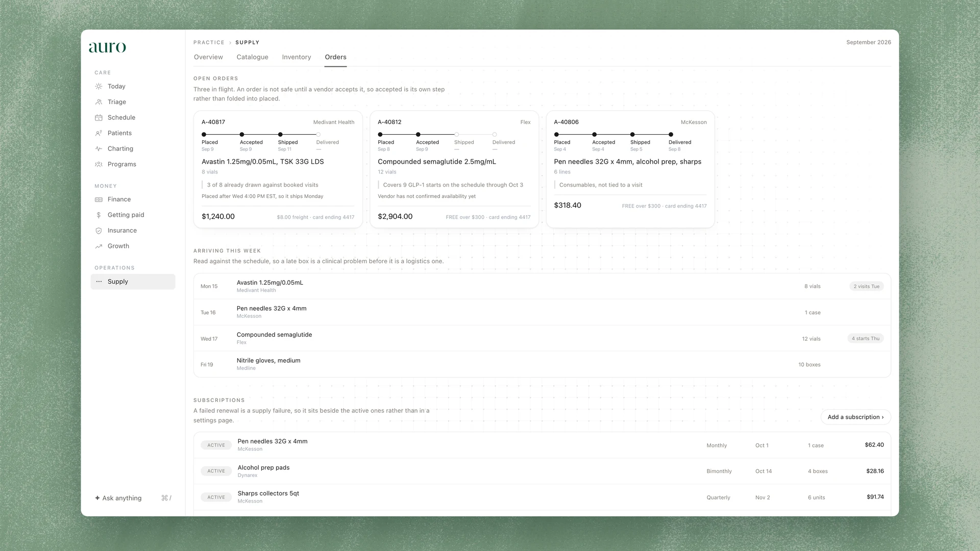980x551 pixels.
Task: Click empty Shipped step on order A-40812
Action: [x=456, y=135]
